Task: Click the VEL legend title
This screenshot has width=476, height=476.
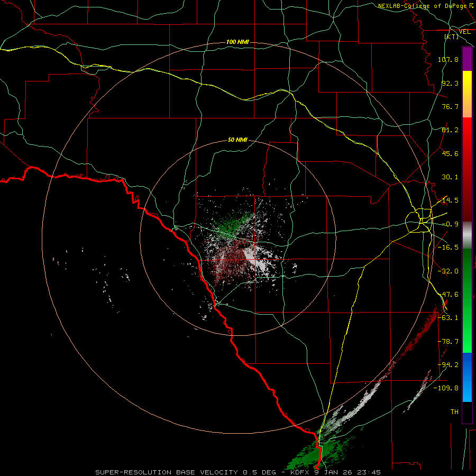Action: (464, 32)
